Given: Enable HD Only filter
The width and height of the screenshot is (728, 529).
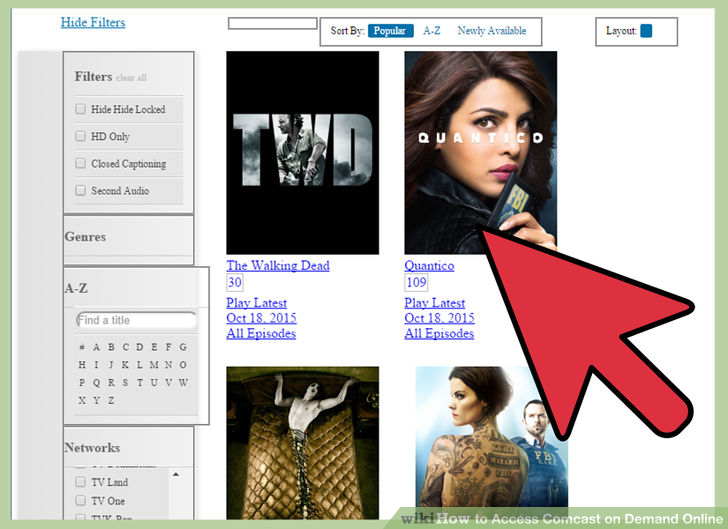Looking at the screenshot, I should (x=80, y=136).
